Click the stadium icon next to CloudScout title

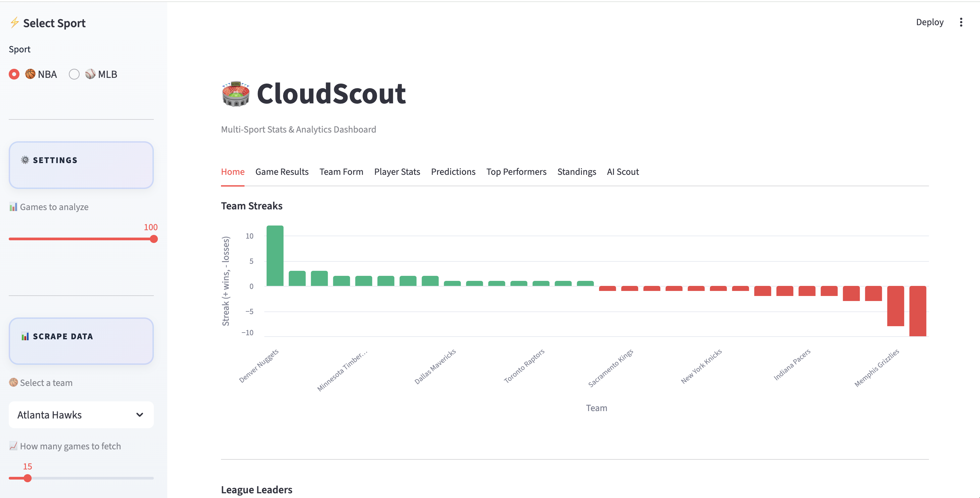235,94
